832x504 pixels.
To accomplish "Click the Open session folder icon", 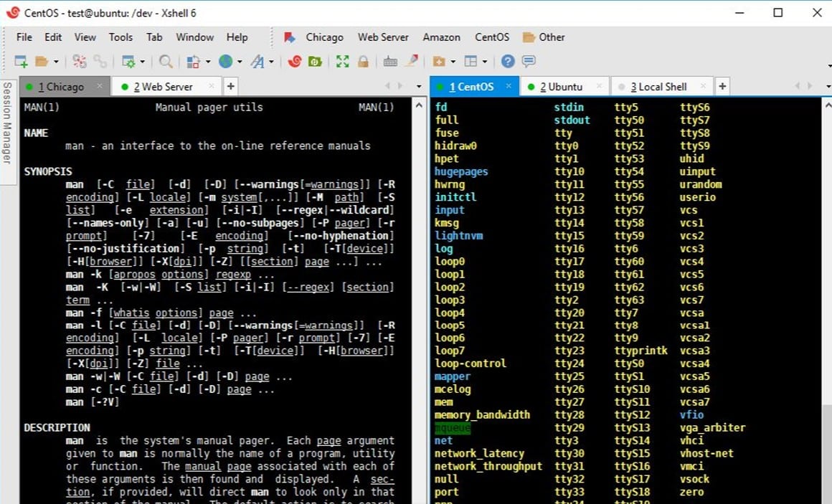I will [x=42, y=62].
